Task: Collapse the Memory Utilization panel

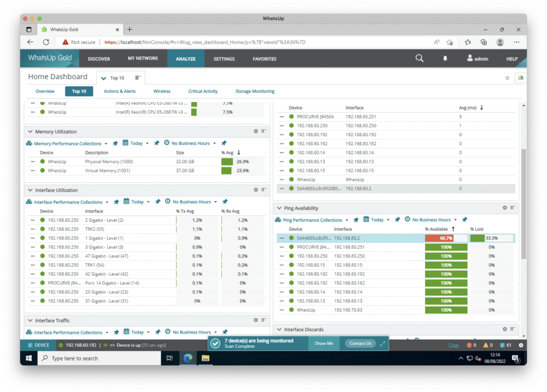Action: click(30, 132)
